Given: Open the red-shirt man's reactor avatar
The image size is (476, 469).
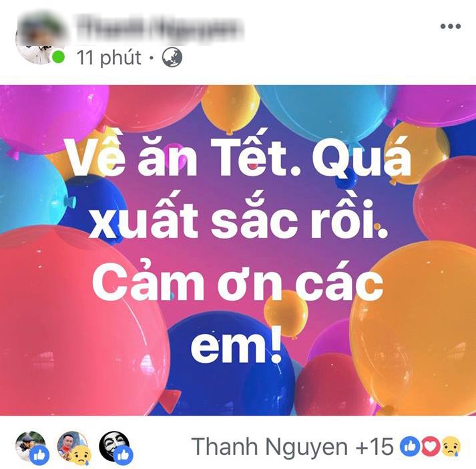Looking at the screenshot, I should coord(73,446).
